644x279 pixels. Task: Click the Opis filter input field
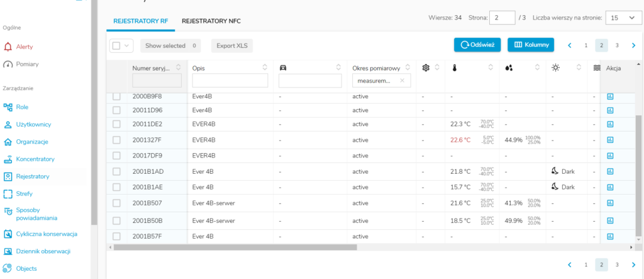pos(230,81)
